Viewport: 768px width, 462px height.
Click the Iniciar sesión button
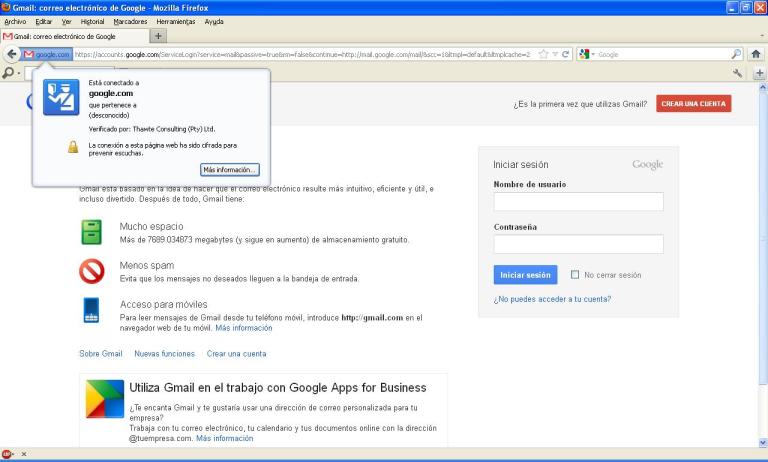[x=525, y=275]
